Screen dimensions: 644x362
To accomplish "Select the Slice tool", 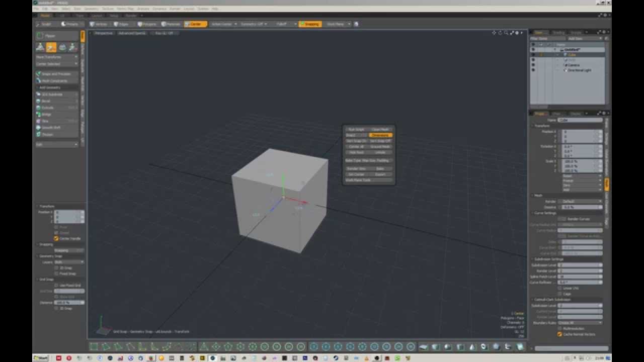I will tap(57, 121).
